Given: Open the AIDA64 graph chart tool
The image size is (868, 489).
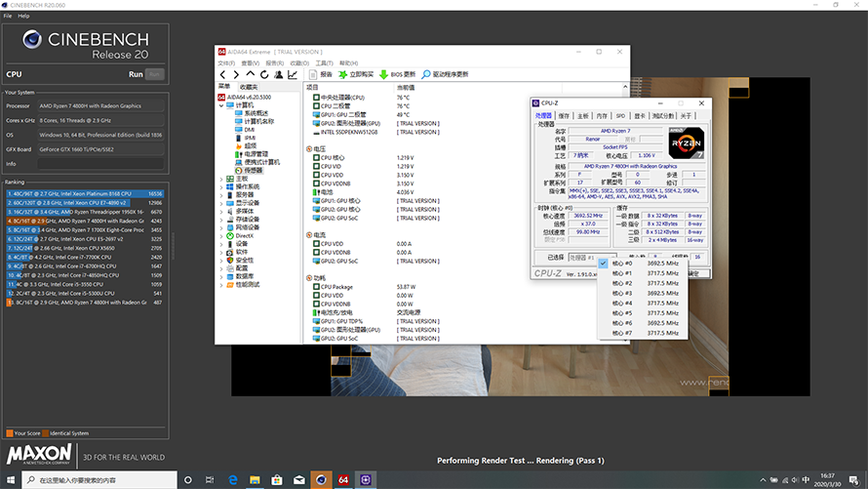Looking at the screenshot, I should pos(293,74).
